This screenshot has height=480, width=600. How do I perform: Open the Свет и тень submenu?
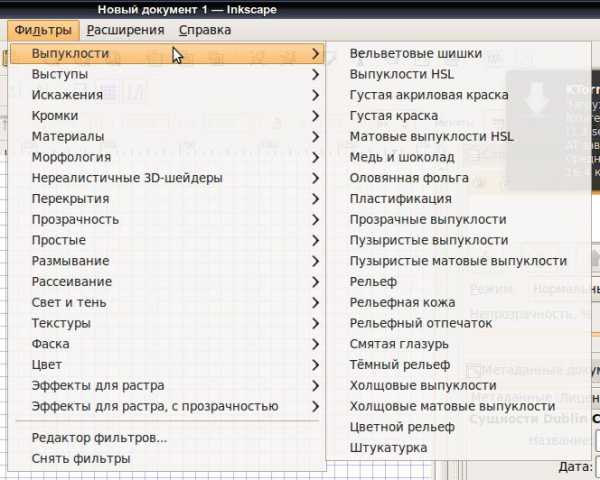[167, 302]
